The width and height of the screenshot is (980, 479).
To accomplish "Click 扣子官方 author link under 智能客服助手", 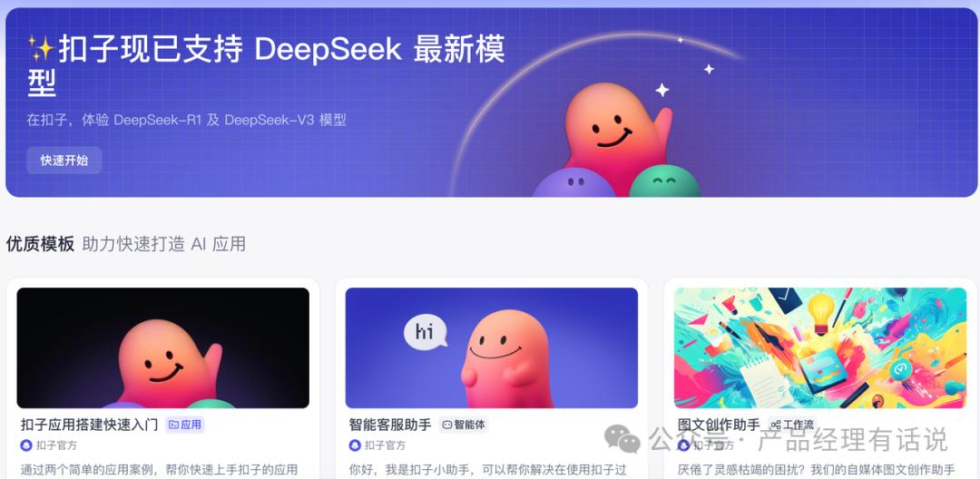I will [385, 445].
